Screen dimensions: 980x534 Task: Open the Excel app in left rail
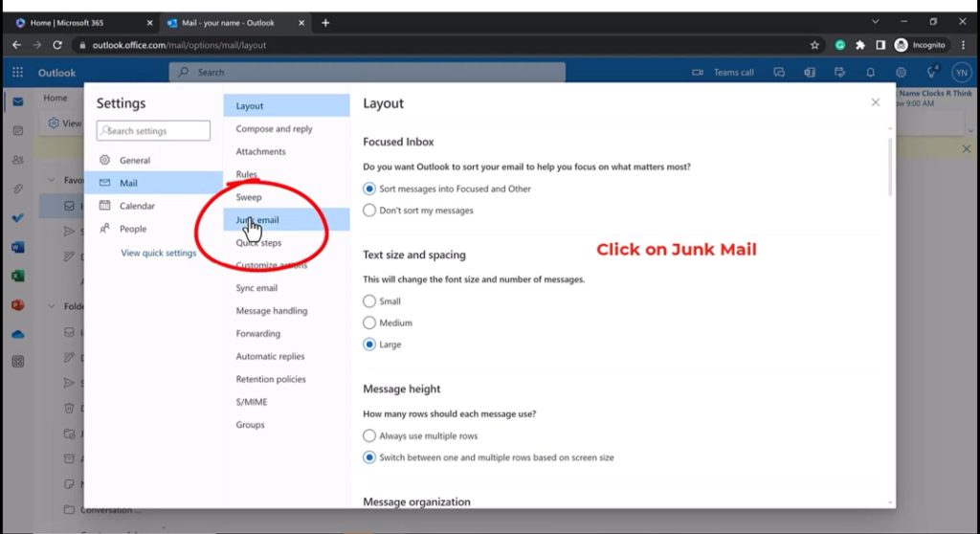point(17,277)
